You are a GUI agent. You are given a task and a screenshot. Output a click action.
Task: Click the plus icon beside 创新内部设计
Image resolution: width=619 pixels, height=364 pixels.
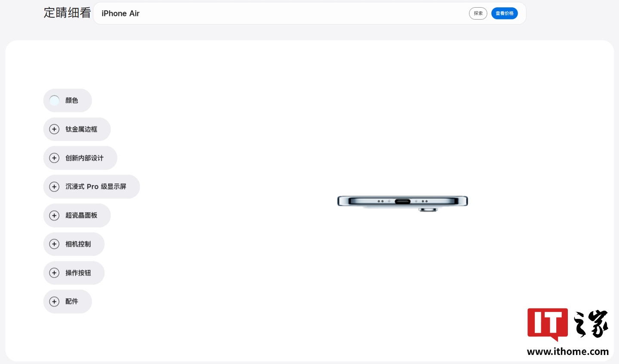(x=54, y=158)
